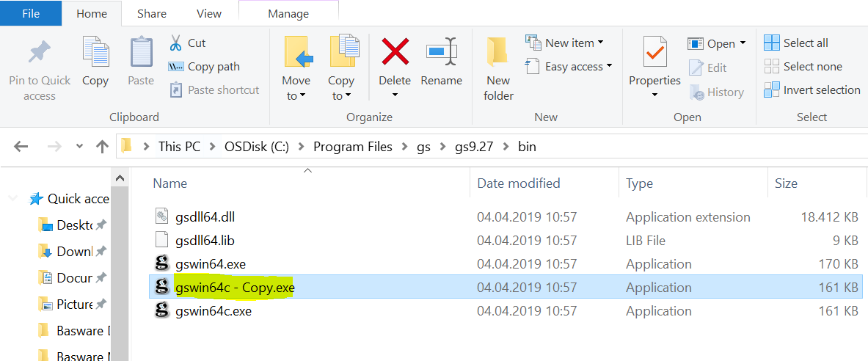Navigate to Program Files in address bar

tap(352, 147)
